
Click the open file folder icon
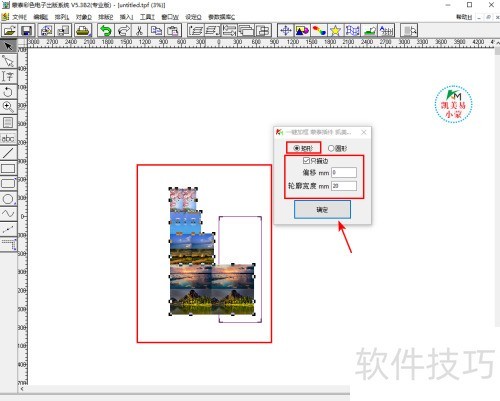click(x=10, y=31)
